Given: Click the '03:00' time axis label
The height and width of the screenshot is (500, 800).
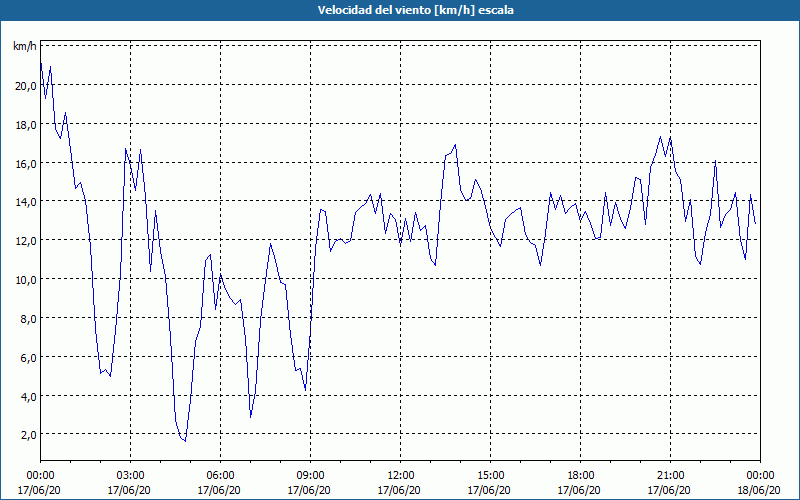Looking at the screenshot, I should tap(130, 476).
